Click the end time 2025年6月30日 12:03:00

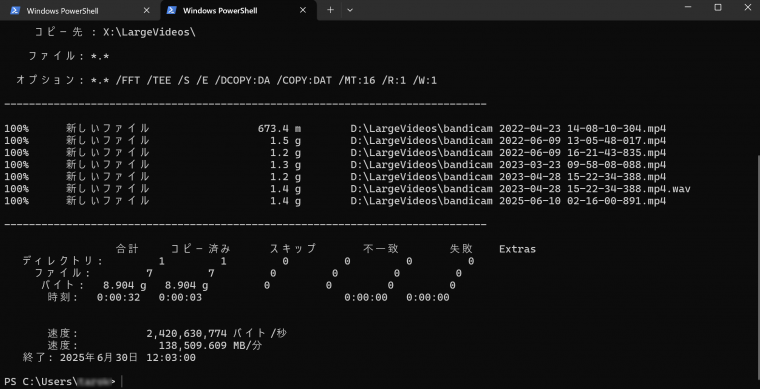(x=128, y=358)
